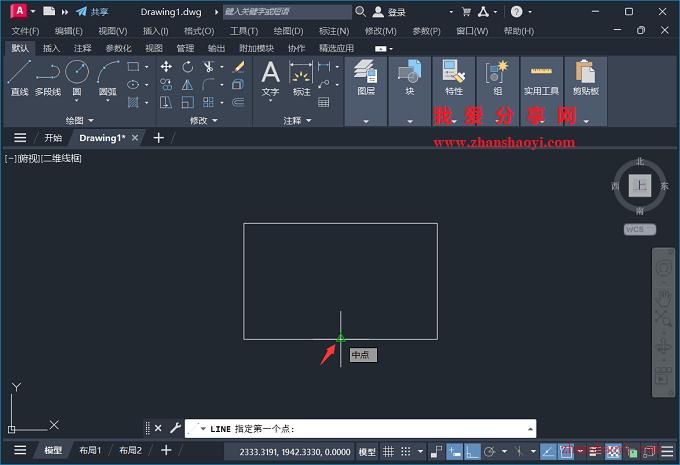The image size is (680, 465).
Task: Expand the Draw (绘图) panel
Action: [x=79, y=120]
